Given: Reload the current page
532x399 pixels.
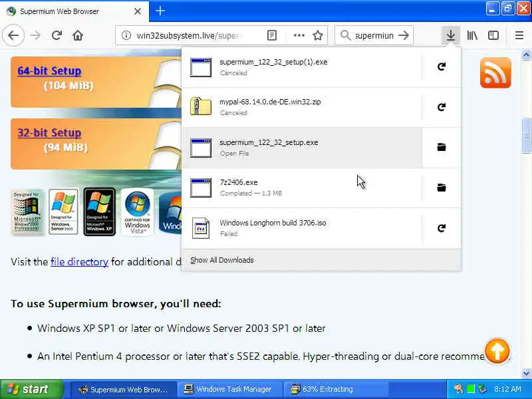Looking at the screenshot, I should click(x=57, y=35).
